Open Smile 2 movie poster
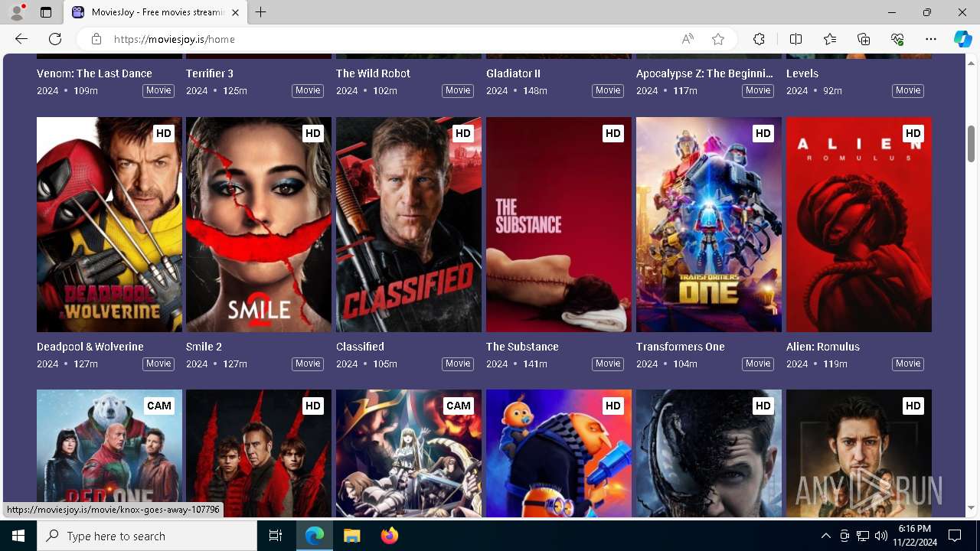This screenshot has height=551, width=980. click(259, 224)
